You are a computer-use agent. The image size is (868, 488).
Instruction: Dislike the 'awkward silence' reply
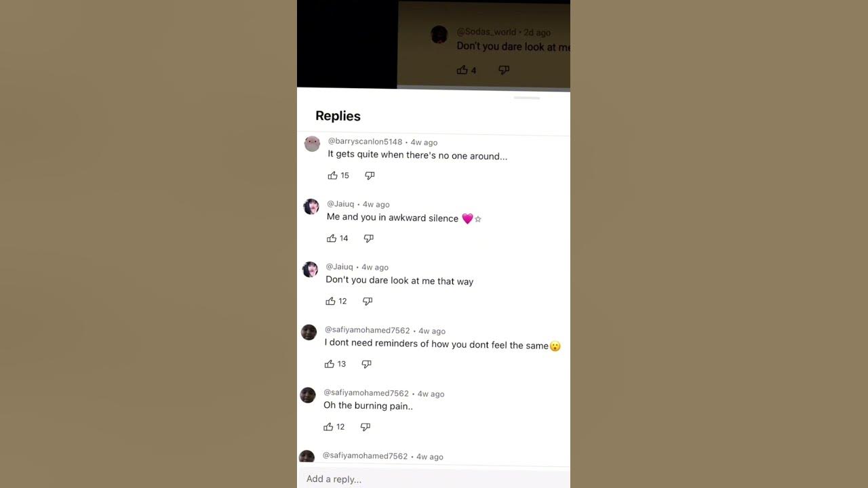pyautogui.click(x=369, y=239)
